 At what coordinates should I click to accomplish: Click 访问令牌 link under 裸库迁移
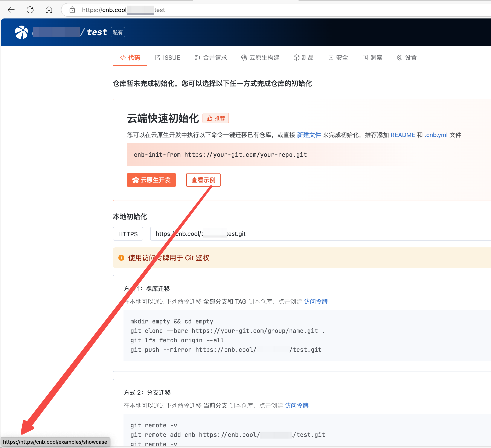coord(316,302)
